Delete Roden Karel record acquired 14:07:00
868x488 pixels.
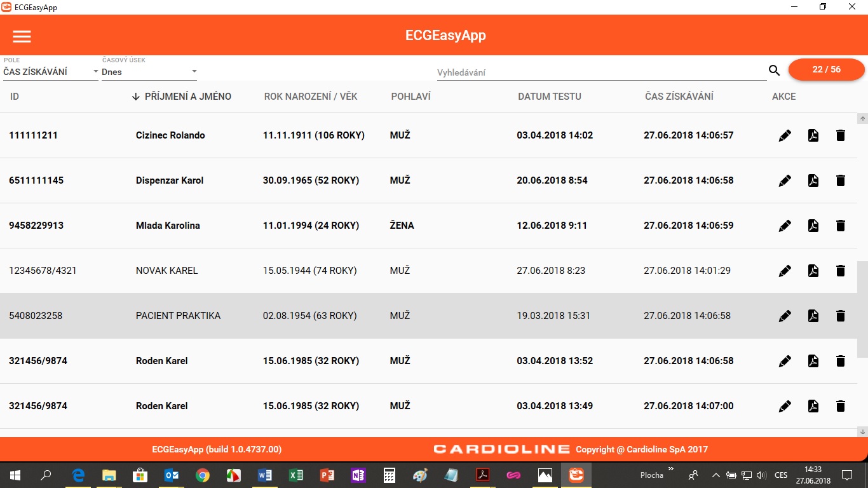point(841,406)
